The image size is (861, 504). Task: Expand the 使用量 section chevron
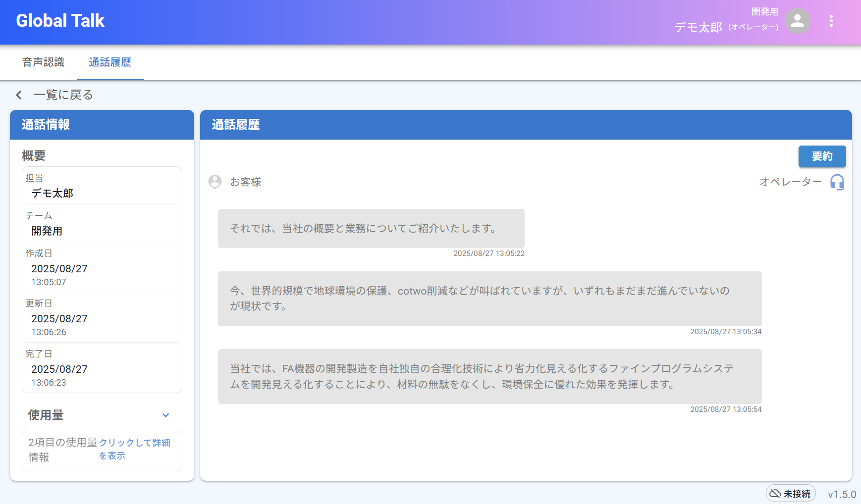tap(166, 415)
